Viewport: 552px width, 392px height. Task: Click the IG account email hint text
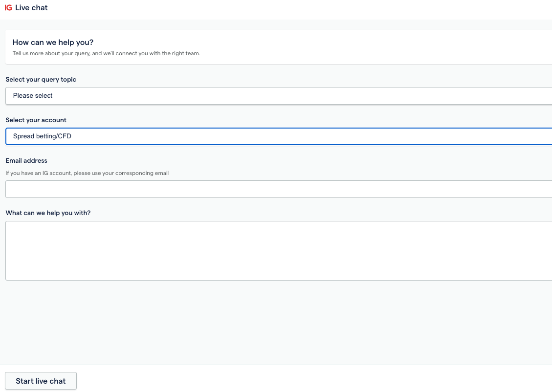(87, 173)
